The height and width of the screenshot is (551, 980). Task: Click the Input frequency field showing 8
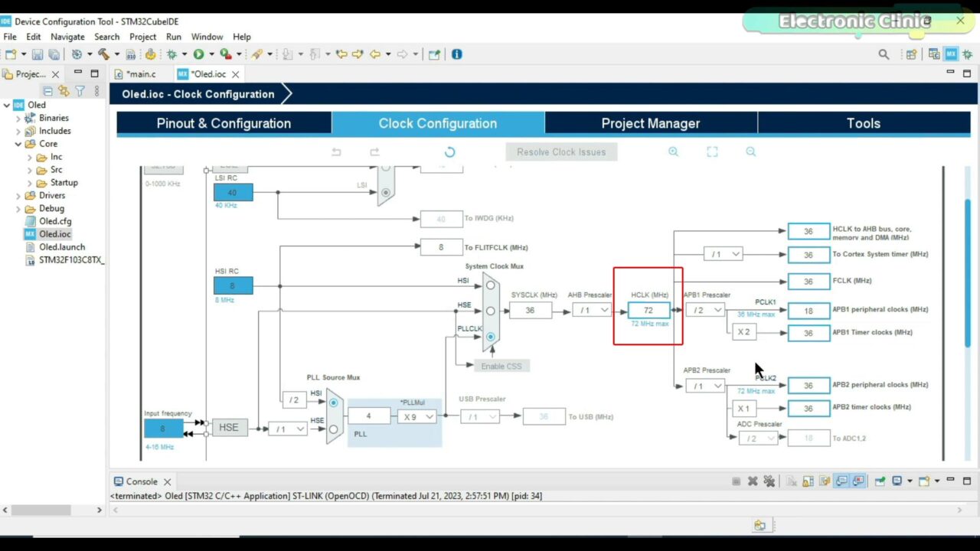(163, 428)
